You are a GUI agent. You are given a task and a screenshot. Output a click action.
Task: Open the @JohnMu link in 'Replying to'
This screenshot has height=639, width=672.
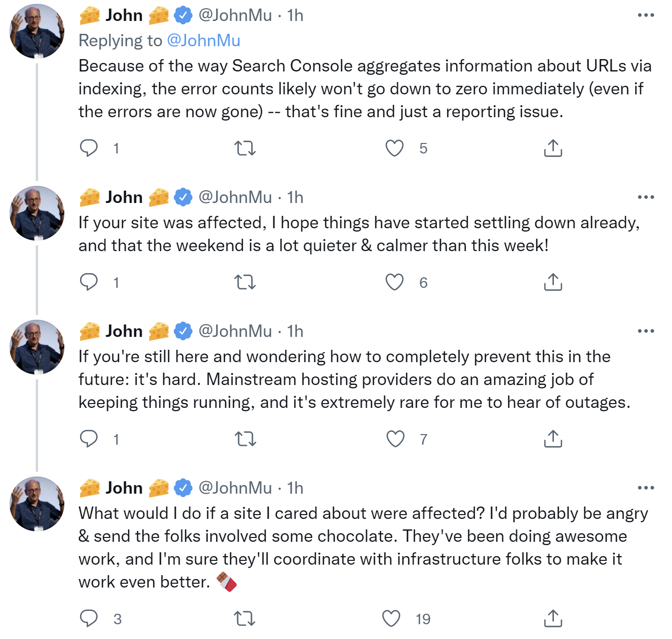pyautogui.click(x=203, y=41)
